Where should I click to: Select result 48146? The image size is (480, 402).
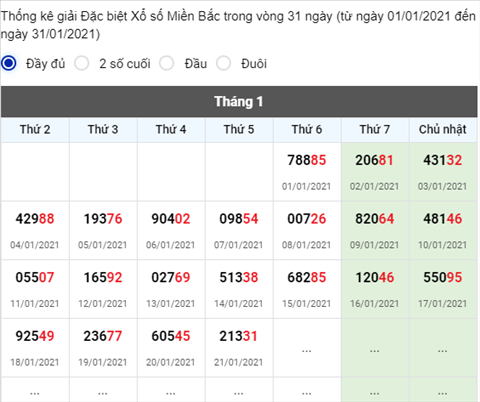(x=443, y=219)
